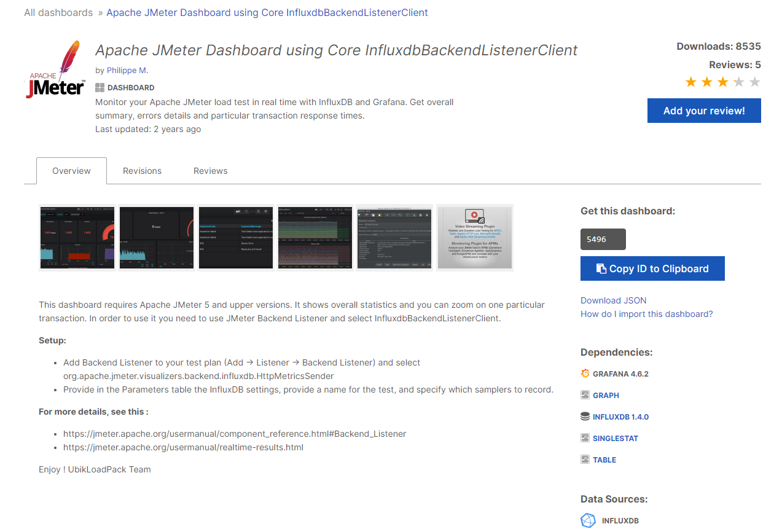
Task: Click the Setup: heading text
Action: click(52, 340)
